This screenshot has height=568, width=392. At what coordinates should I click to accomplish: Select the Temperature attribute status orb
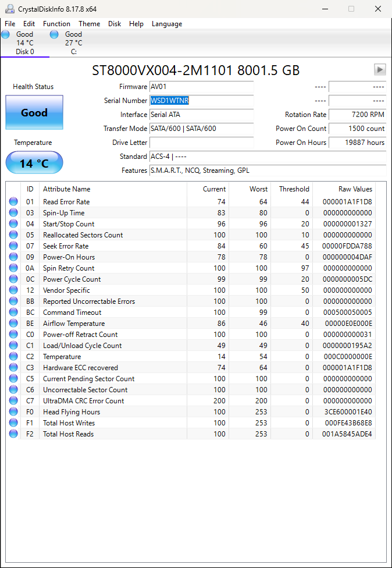pyautogui.click(x=13, y=357)
